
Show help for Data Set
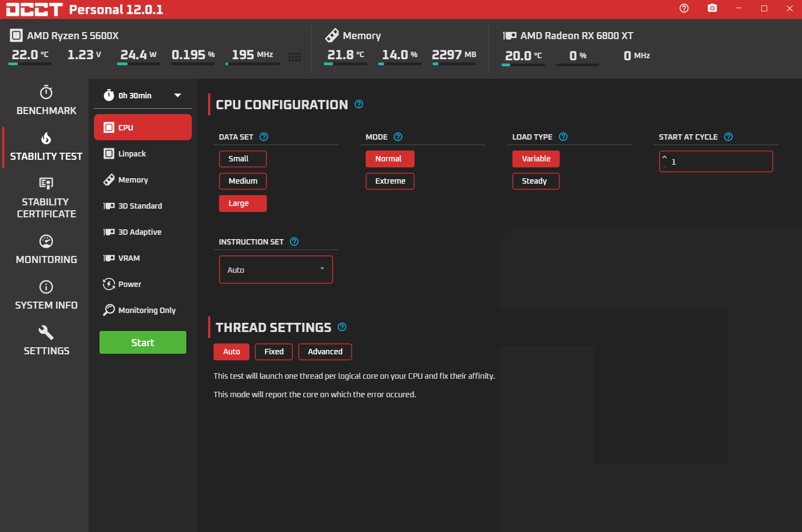(x=264, y=137)
